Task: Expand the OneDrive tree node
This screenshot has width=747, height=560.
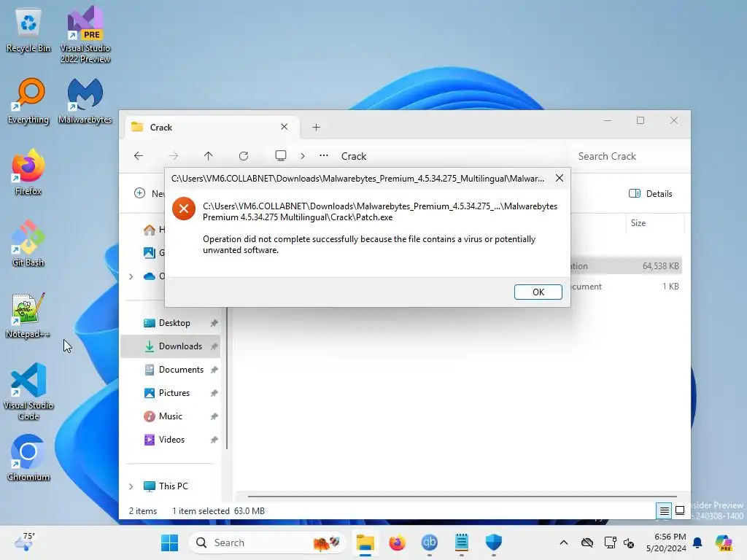Action: pyautogui.click(x=131, y=276)
